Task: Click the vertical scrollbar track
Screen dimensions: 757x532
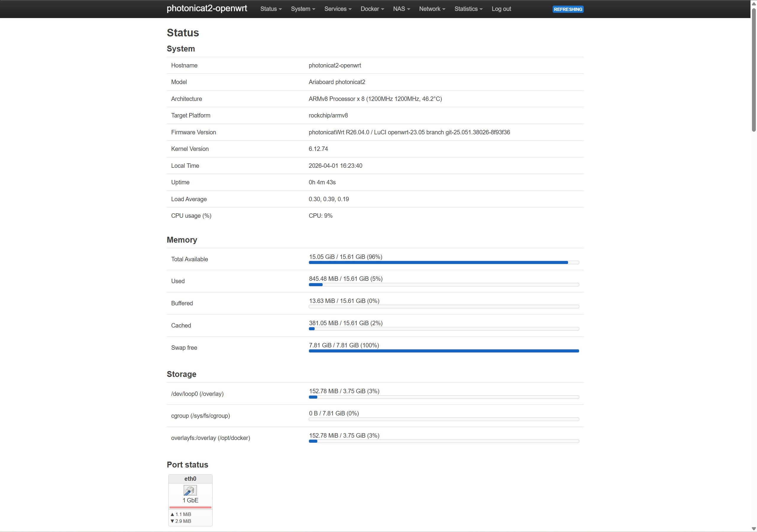Action: click(754, 264)
